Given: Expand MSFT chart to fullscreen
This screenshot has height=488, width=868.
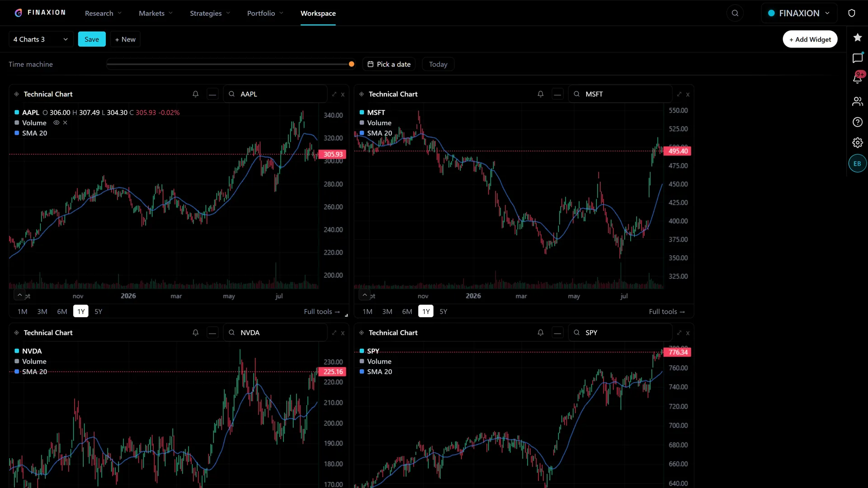Looking at the screenshot, I should point(679,94).
